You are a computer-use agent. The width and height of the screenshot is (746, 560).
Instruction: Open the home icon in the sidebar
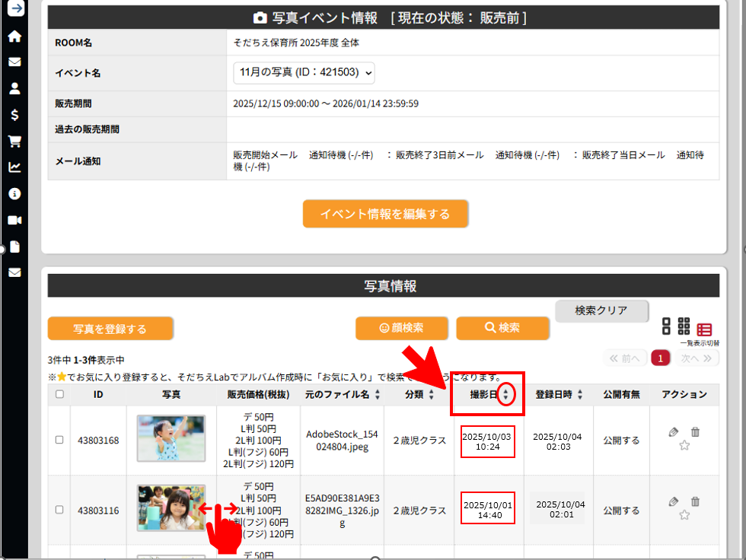(14, 36)
